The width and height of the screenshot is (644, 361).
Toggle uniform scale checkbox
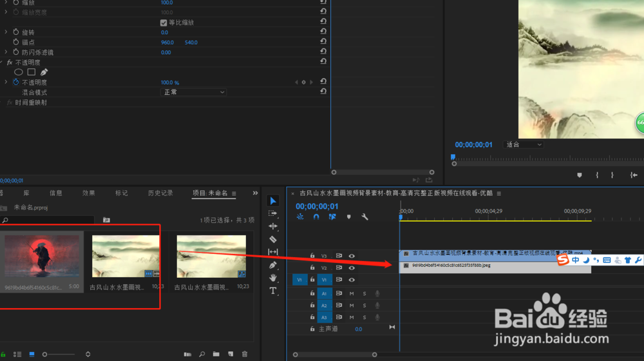pyautogui.click(x=164, y=23)
